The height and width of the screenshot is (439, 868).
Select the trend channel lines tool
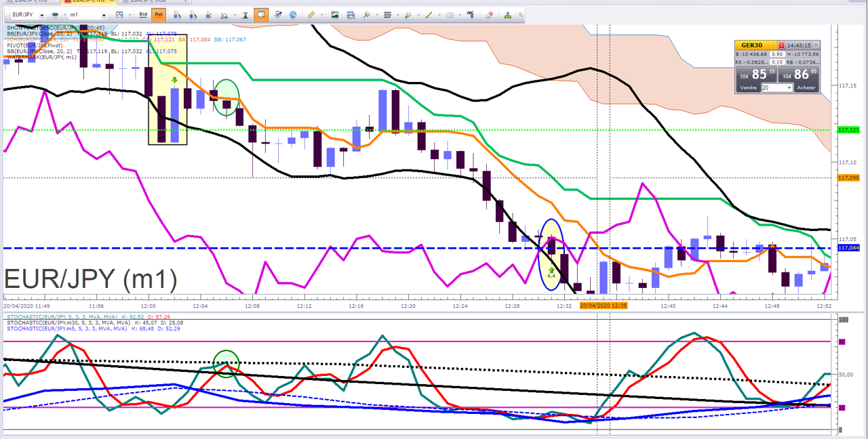tap(367, 15)
